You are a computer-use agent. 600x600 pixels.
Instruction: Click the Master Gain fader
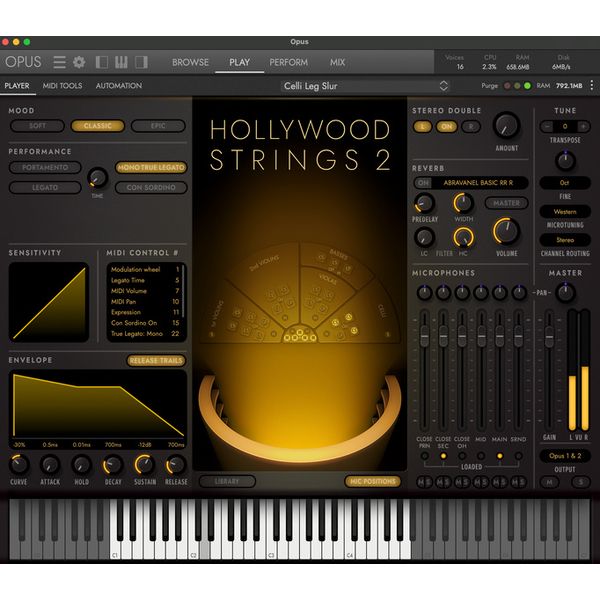click(549, 336)
